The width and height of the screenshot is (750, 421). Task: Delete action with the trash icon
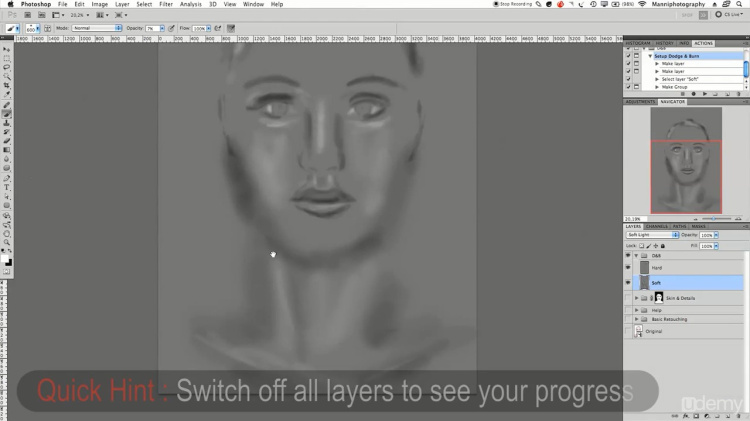(739, 94)
